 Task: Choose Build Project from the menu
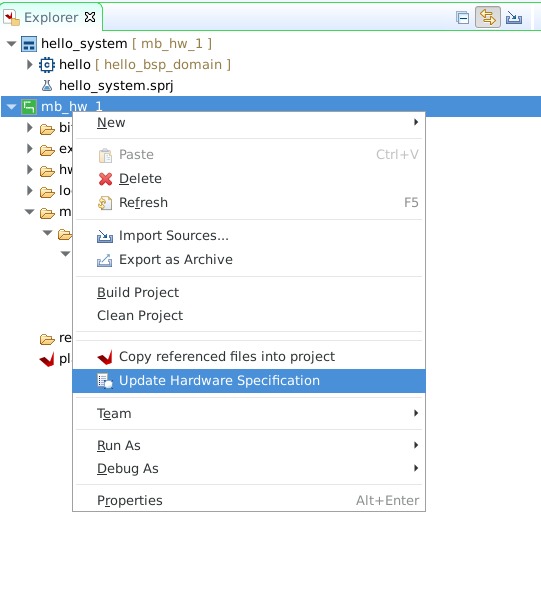pos(249,293)
